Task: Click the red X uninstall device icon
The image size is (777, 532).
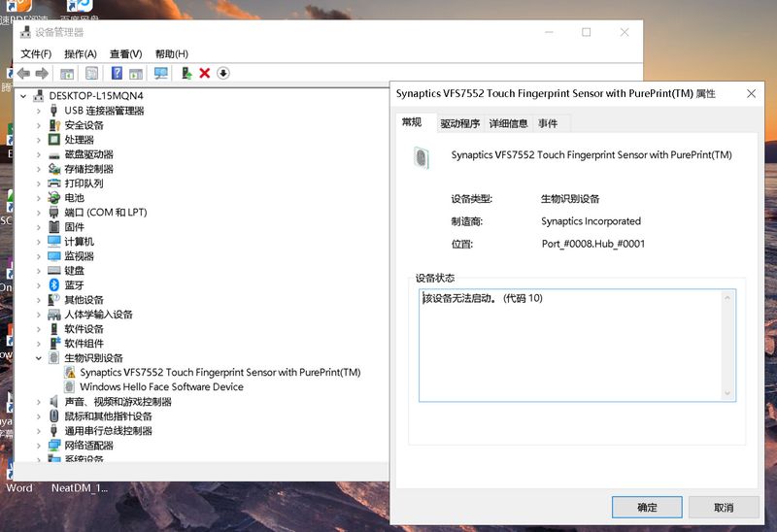Action: (x=205, y=74)
